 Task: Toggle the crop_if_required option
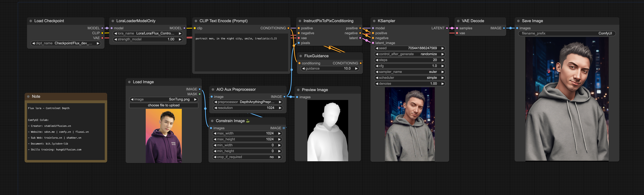point(247,157)
